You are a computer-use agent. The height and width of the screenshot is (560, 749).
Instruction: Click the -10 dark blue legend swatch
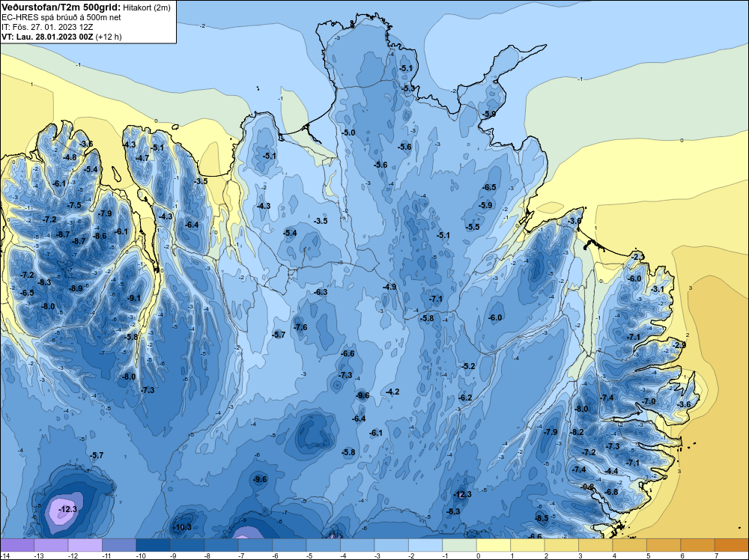(x=154, y=545)
